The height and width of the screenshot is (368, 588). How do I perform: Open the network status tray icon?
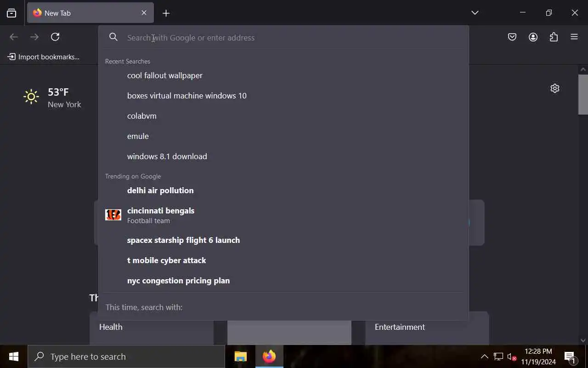(498, 356)
